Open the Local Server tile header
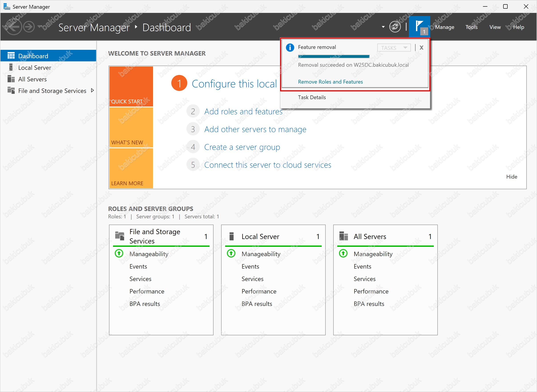The width and height of the screenshot is (537, 392). pyautogui.click(x=273, y=236)
